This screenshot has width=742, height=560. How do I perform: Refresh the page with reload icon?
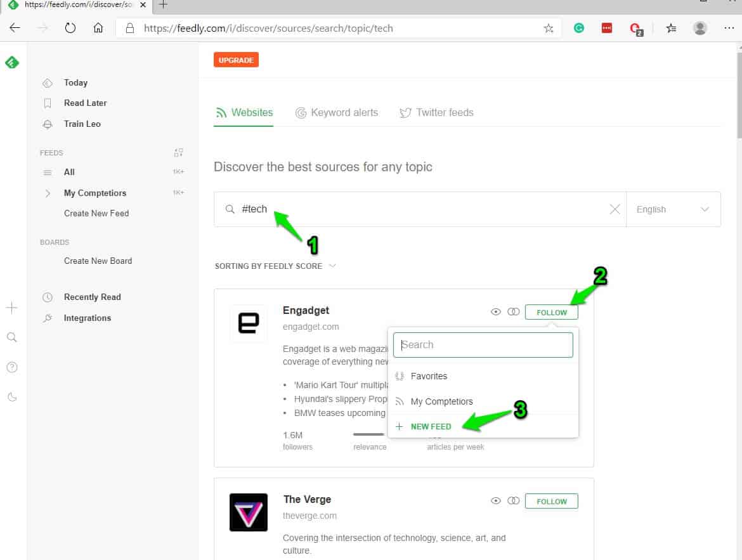click(x=70, y=28)
